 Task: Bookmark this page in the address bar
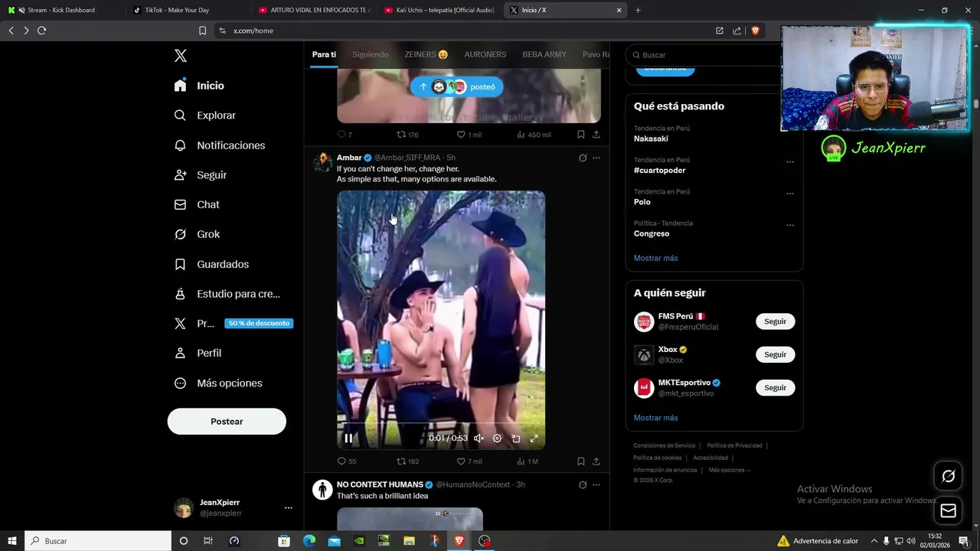pos(202,31)
